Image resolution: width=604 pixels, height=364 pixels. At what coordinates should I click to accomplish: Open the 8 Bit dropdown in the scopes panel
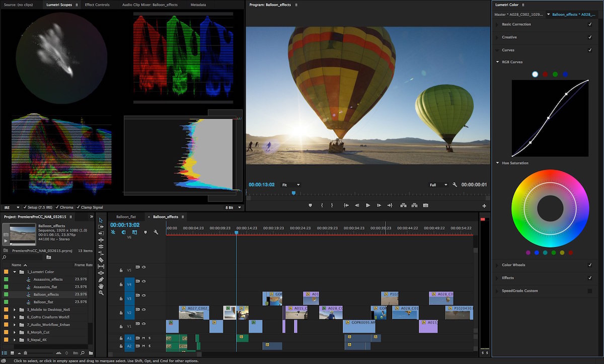point(233,207)
